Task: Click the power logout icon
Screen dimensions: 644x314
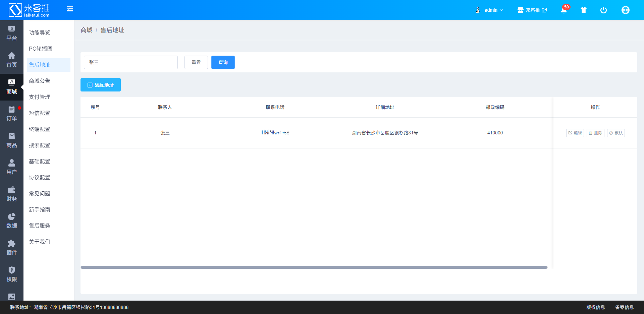Action: (x=603, y=10)
